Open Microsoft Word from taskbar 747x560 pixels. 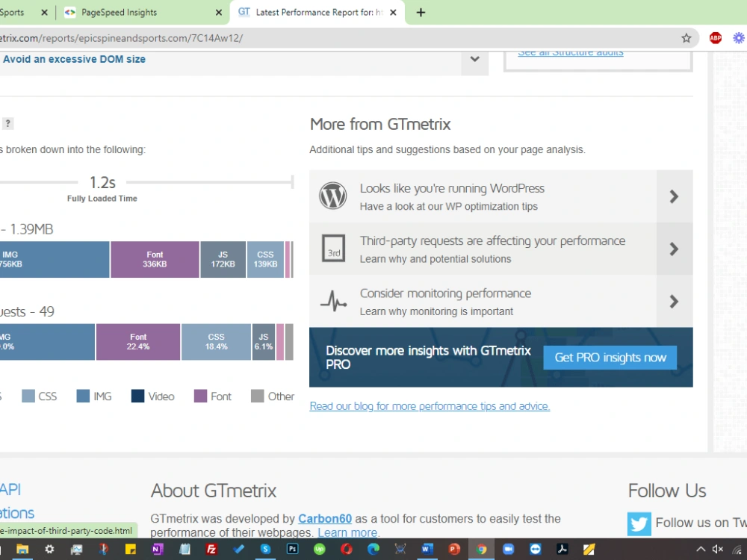coord(427,549)
